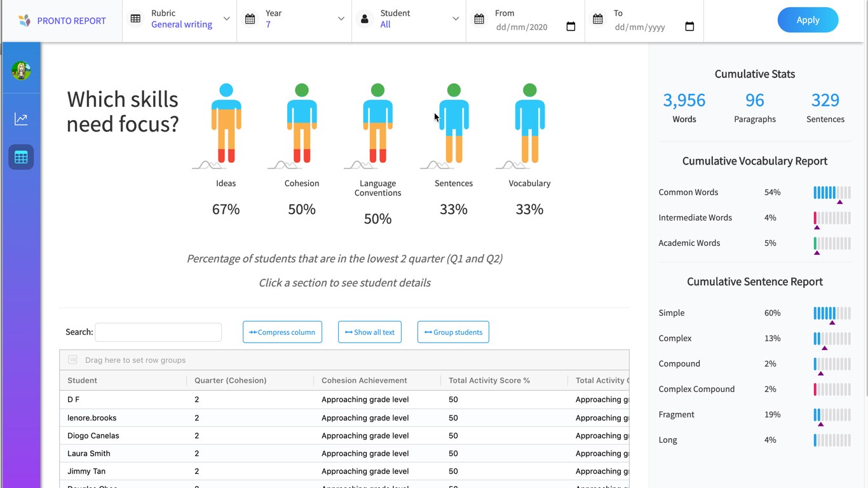Viewport: 868px width, 488px height.
Task: Click the Cohesion 50% value
Action: tap(302, 209)
